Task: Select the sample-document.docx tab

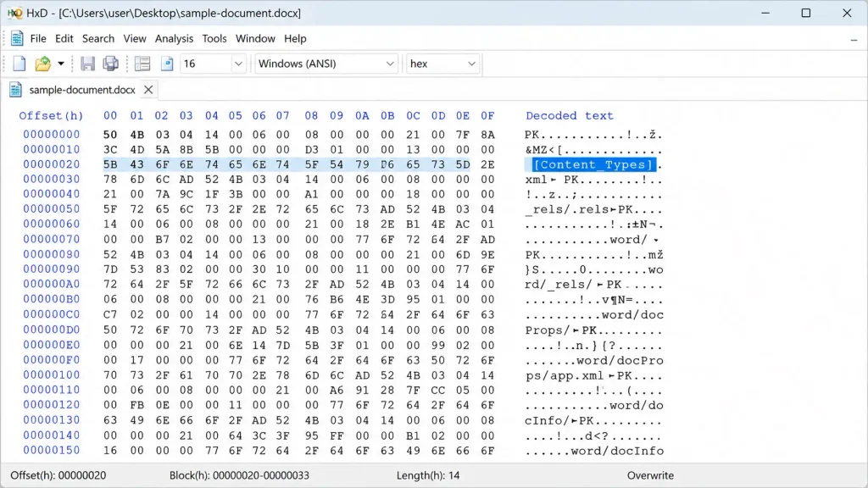Action: point(82,90)
